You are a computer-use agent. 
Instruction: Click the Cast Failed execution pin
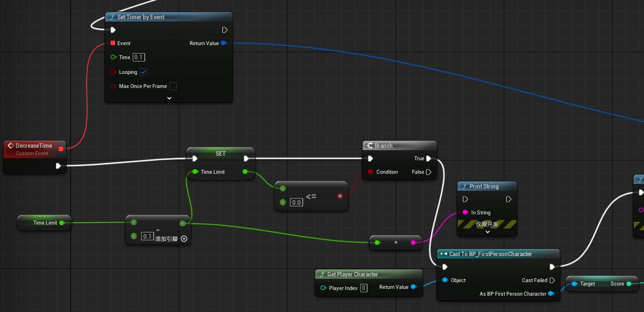point(552,280)
